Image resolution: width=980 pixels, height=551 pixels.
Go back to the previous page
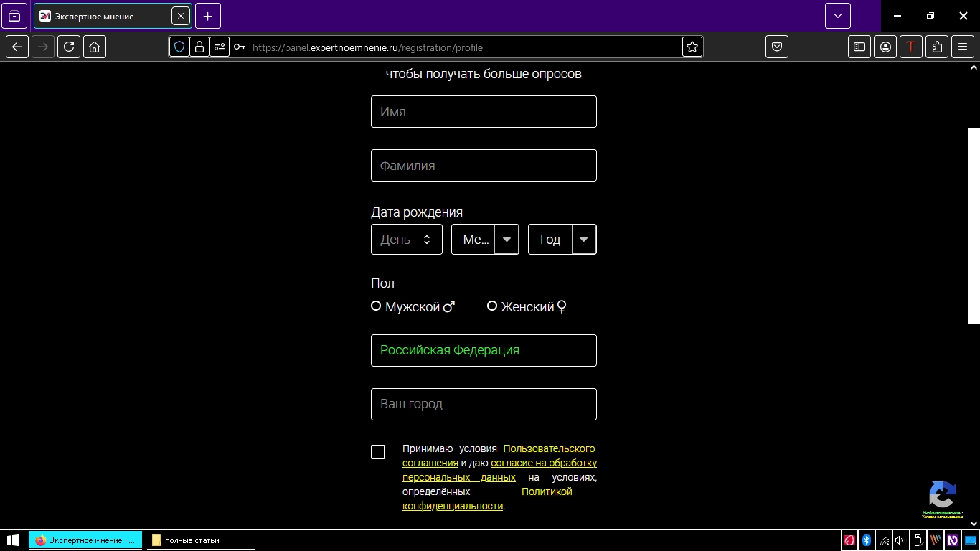[x=17, y=47]
